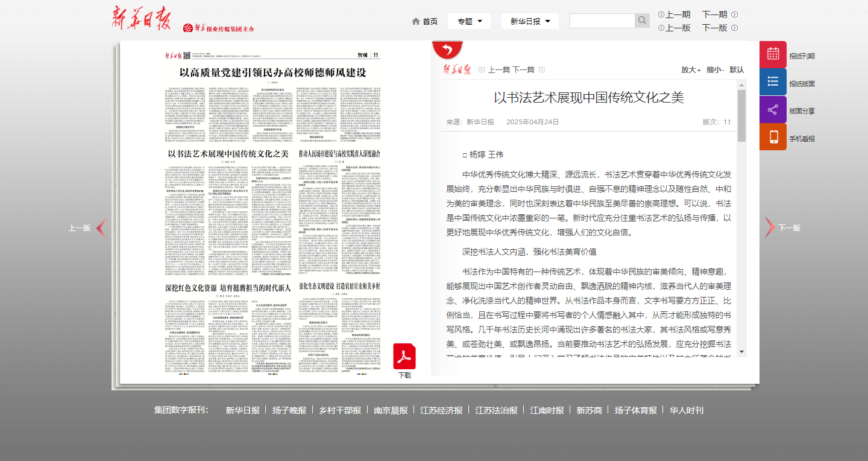Download the page PDF
Image resolution: width=868 pixels, height=461 pixels.
404,357
